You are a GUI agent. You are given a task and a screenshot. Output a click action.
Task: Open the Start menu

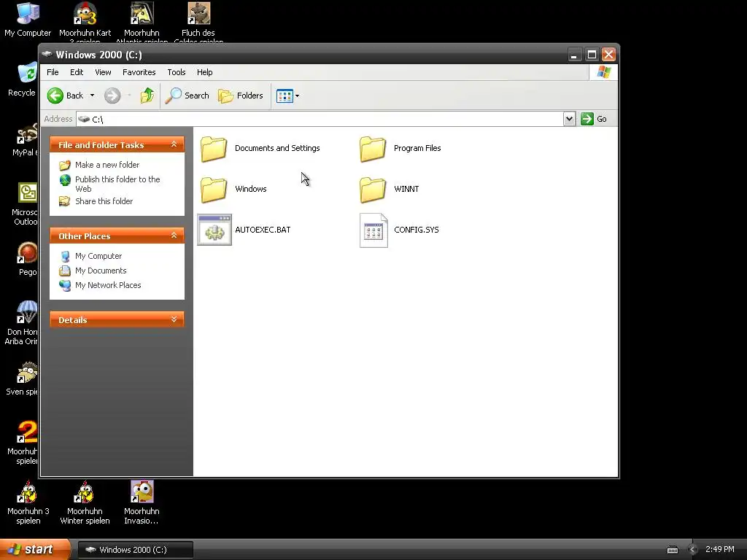34,549
